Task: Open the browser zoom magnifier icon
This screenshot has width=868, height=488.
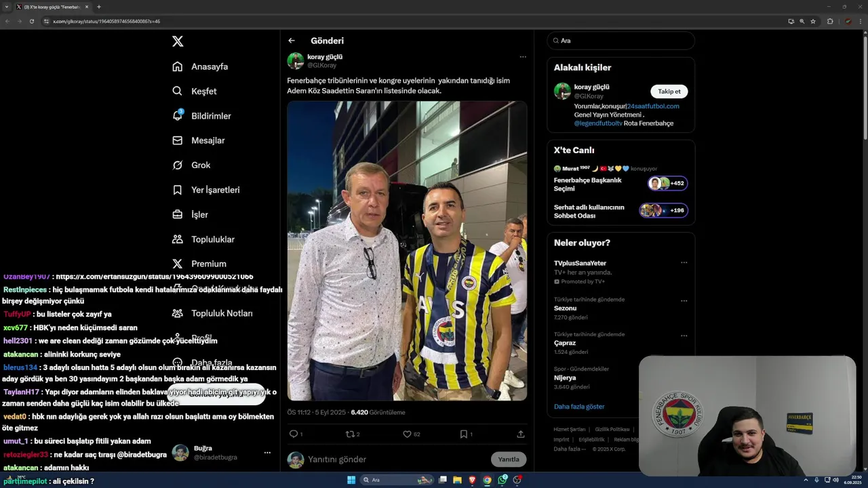Action: pos(802,21)
